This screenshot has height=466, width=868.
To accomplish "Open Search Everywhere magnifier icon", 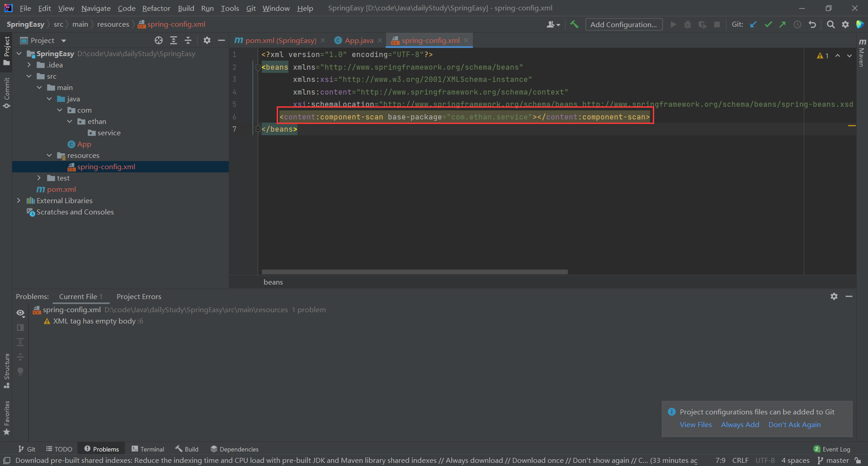I will tap(830, 24).
